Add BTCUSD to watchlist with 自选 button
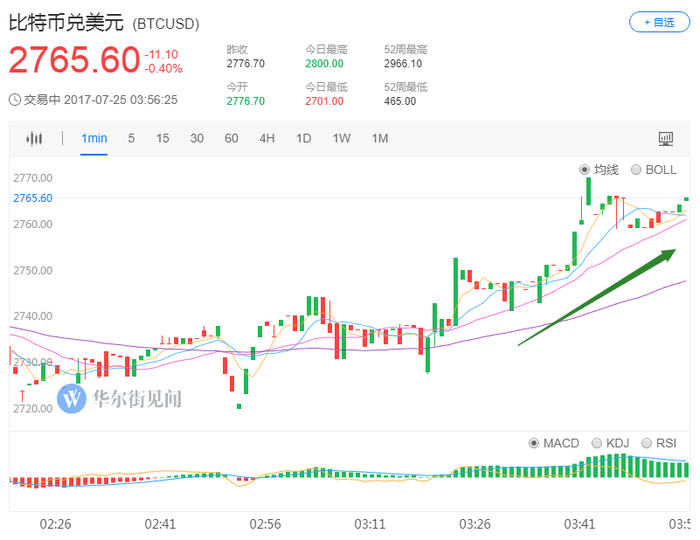The image size is (700, 540). 659,22
